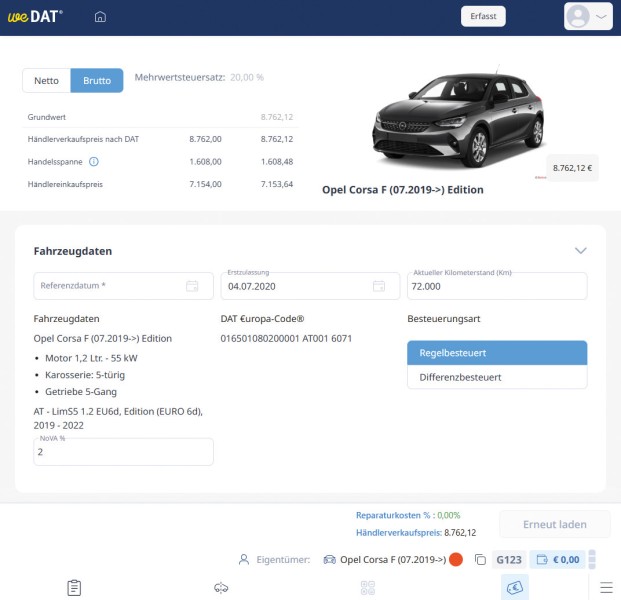
Task: Click Mehrwertsteuersatz 20,00 % value
Action: pyautogui.click(x=247, y=77)
